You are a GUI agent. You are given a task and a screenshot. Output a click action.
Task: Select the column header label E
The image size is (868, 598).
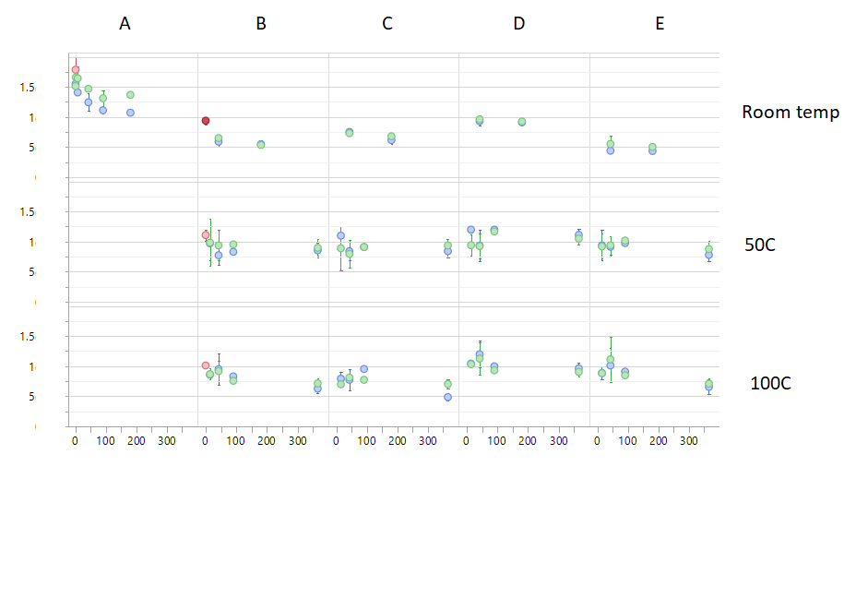pyautogui.click(x=660, y=23)
